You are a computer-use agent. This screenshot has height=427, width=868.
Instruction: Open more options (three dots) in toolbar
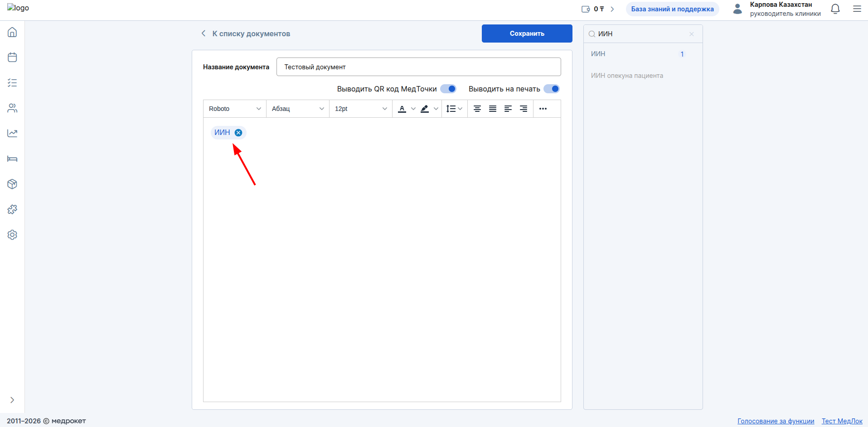coord(543,109)
